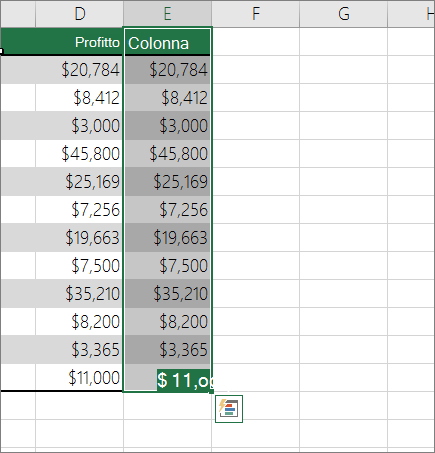435x453 pixels.
Task: Select column G header
Action: pos(344,14)
